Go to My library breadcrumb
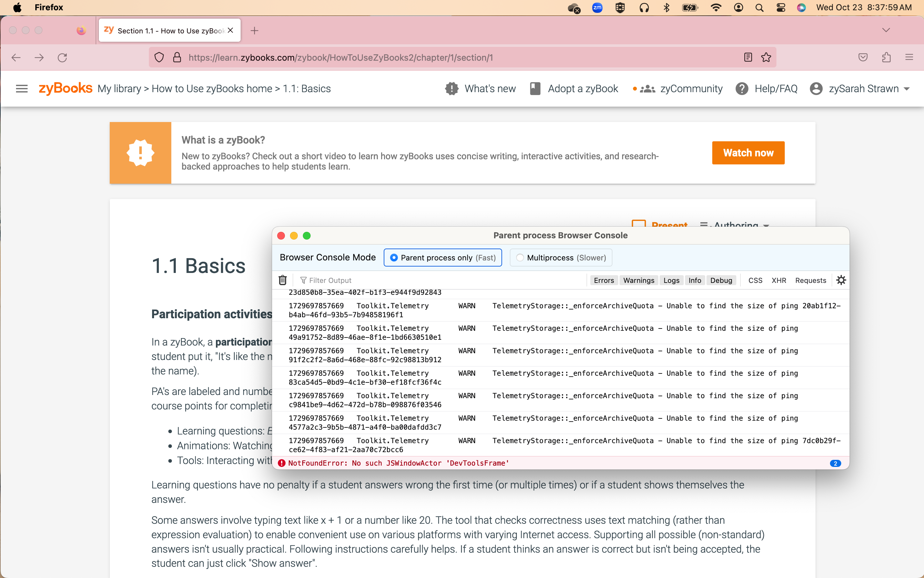Image resolution: width=924 pixels, height=578 pixels. click(x=119, y=89)
